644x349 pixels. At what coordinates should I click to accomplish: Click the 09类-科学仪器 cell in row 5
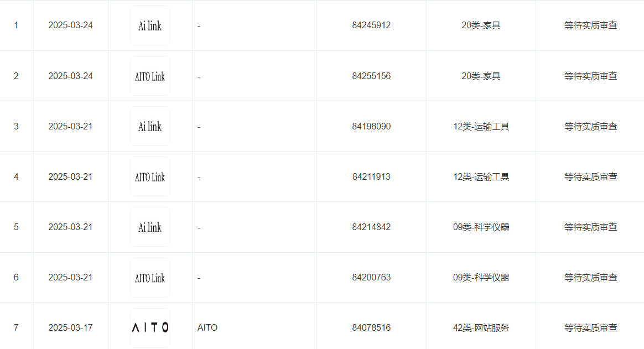pos(481,227)
